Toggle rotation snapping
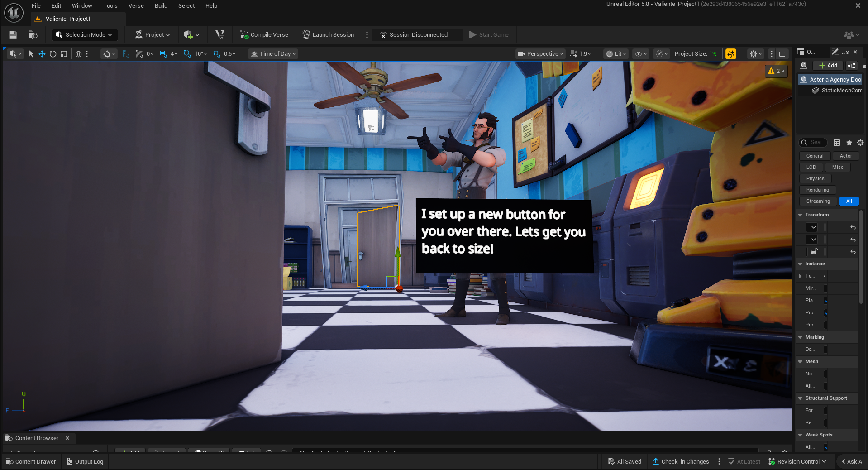Viewport: 868px width, 470px height. pyautogui.click(x=187, y=54)
